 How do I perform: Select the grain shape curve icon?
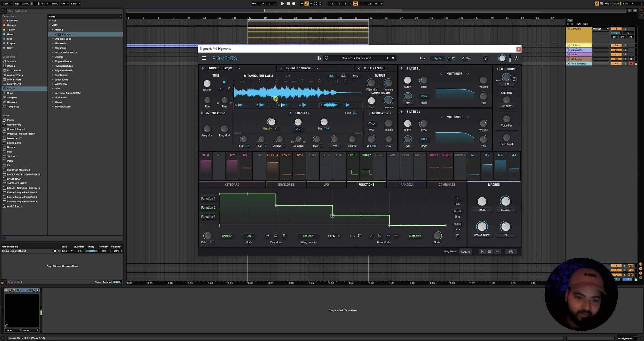pos(298,129)
